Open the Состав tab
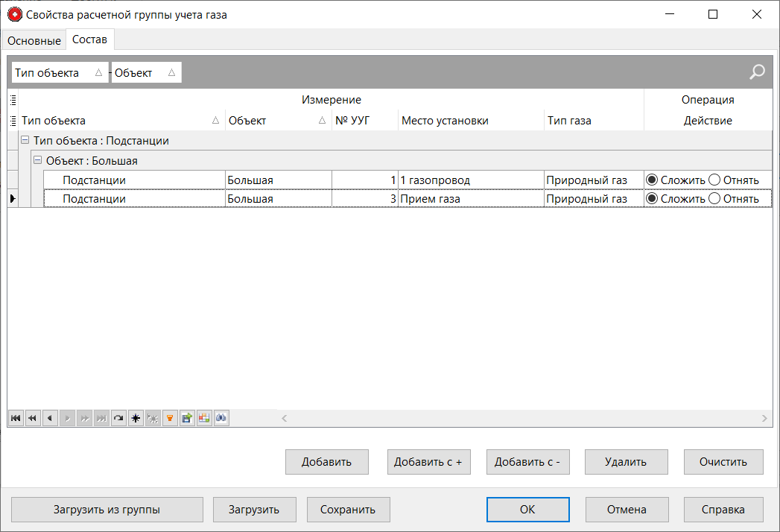 89,39
